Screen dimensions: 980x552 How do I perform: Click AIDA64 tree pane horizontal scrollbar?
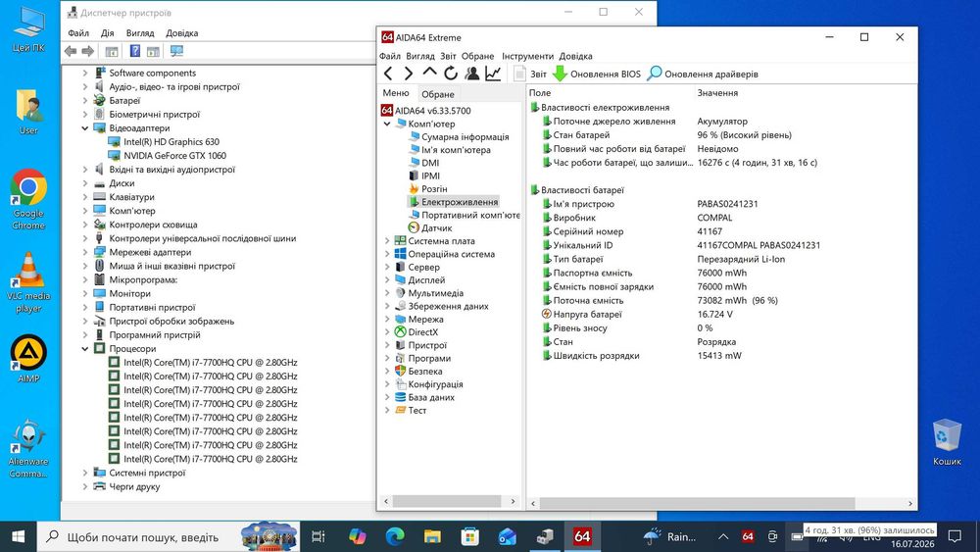[447, 501]
